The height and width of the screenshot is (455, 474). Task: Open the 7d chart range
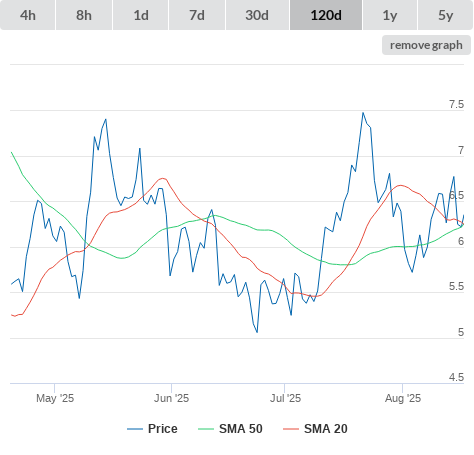[x=197, y=15]
